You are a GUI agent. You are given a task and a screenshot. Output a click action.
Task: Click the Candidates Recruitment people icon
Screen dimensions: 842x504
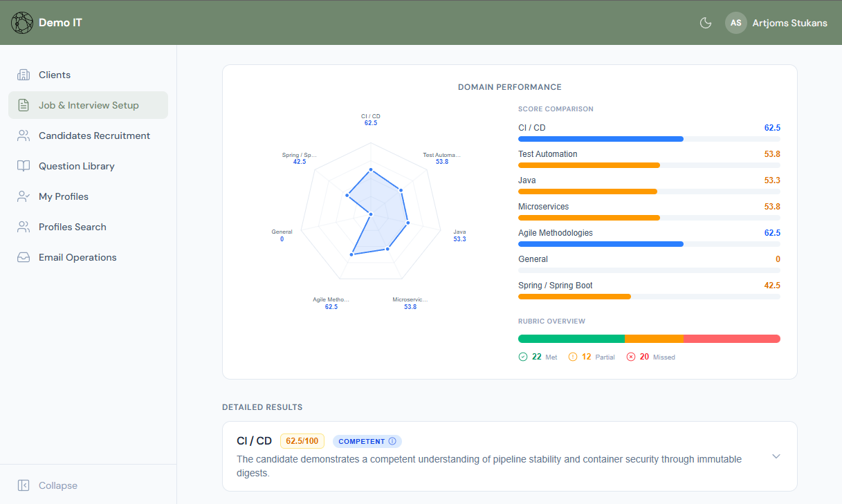click(x=24, y=136)
